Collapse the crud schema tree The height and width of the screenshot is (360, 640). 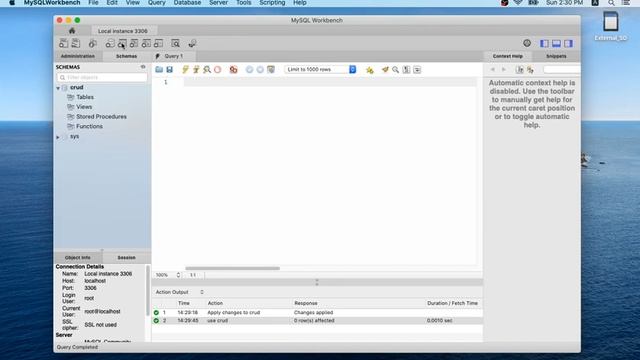(x=58, y=88)
